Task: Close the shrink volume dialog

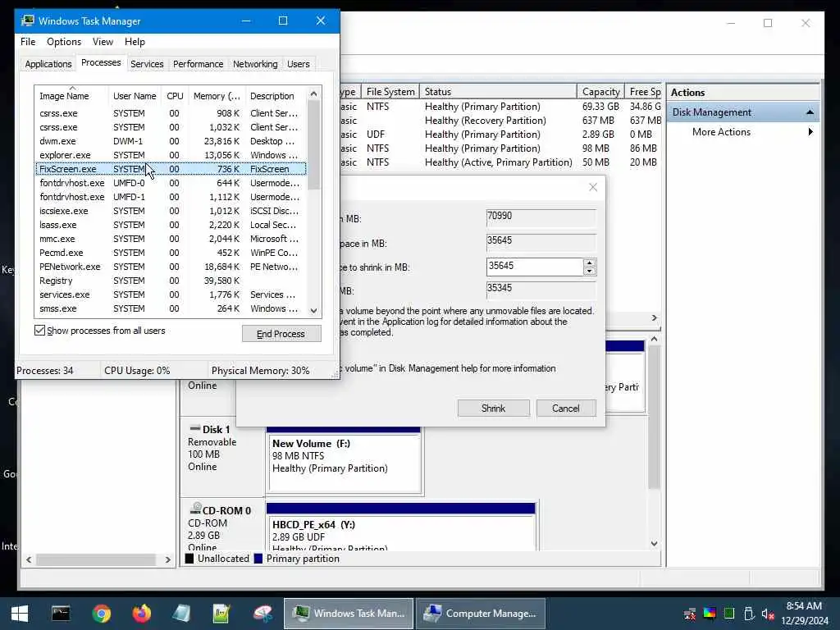Action: (593, 187)
